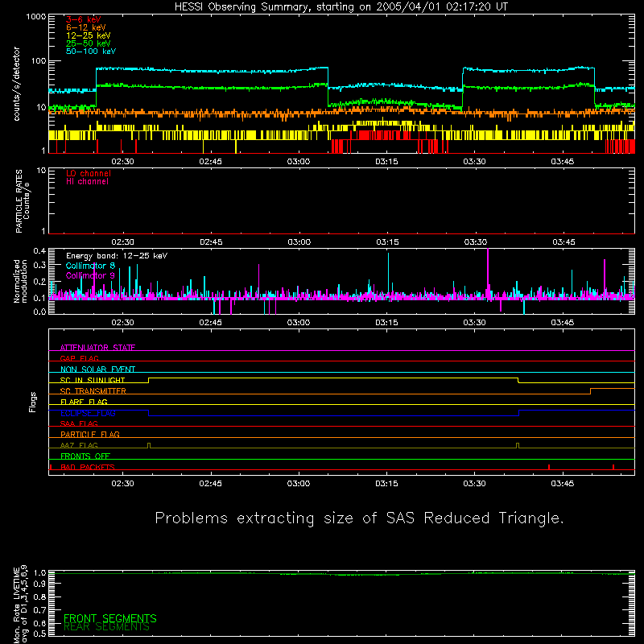Click the Normalized modulation axis label
The height and width of the screenshot is (644, 644).
(x=20, y=281)
